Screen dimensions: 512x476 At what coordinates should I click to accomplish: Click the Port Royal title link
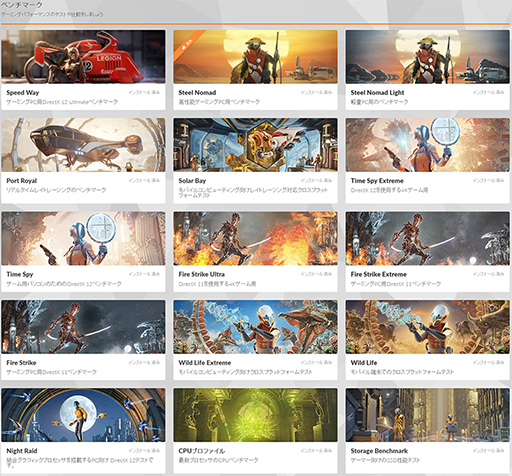pyautogui.click(x=22, y=181)
